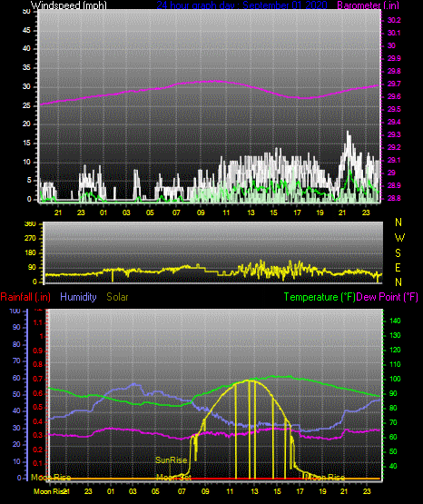The image size is (423, 504).
Task: Click the green temperature axis value "110"
Action: point(395,364)
